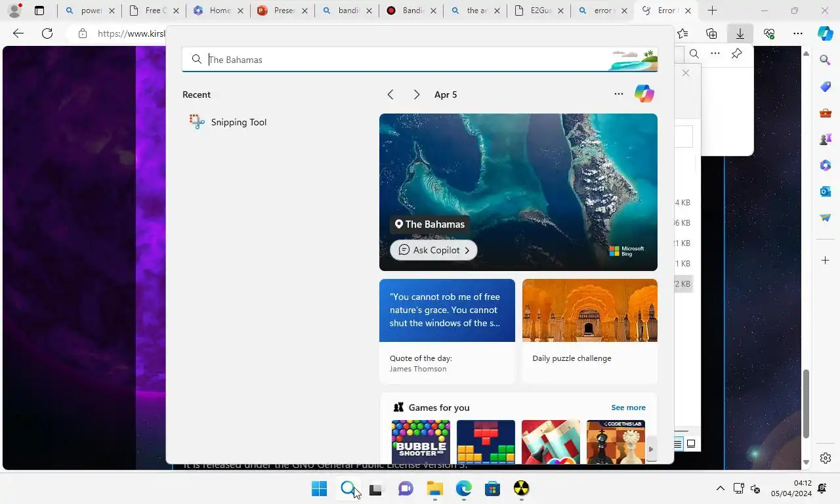
Task: Switch to the 'the ar' search tab
Action: click(475, 10)
